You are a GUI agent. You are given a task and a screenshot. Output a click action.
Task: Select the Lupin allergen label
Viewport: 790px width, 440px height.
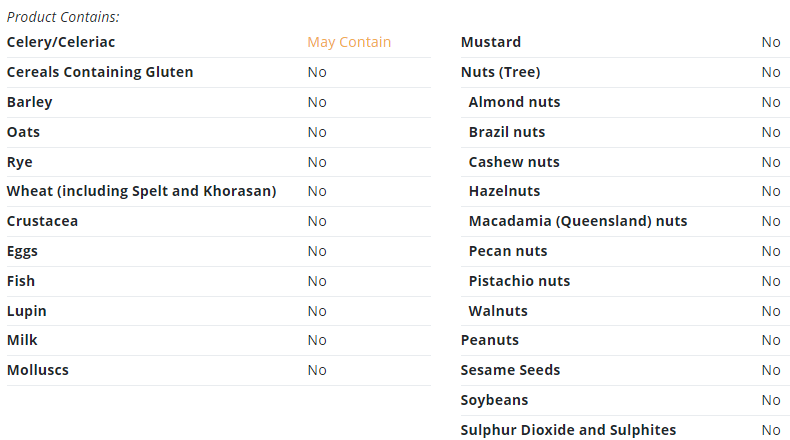(x=27, y=311)
